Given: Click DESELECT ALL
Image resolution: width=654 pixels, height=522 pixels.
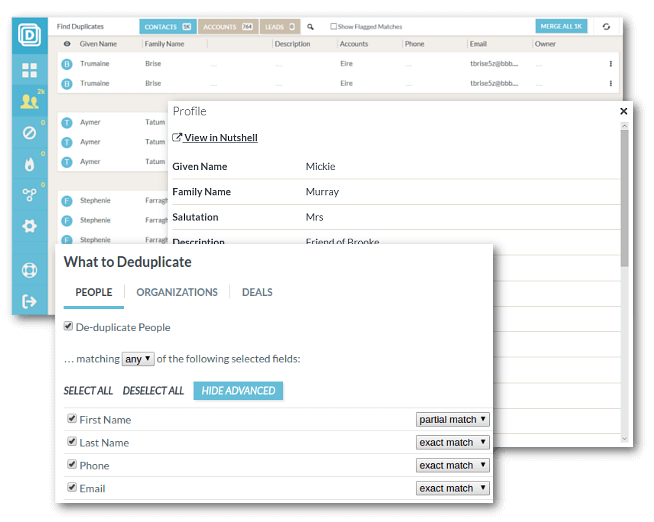Looking at the screenshot, I should pos(153,391).
